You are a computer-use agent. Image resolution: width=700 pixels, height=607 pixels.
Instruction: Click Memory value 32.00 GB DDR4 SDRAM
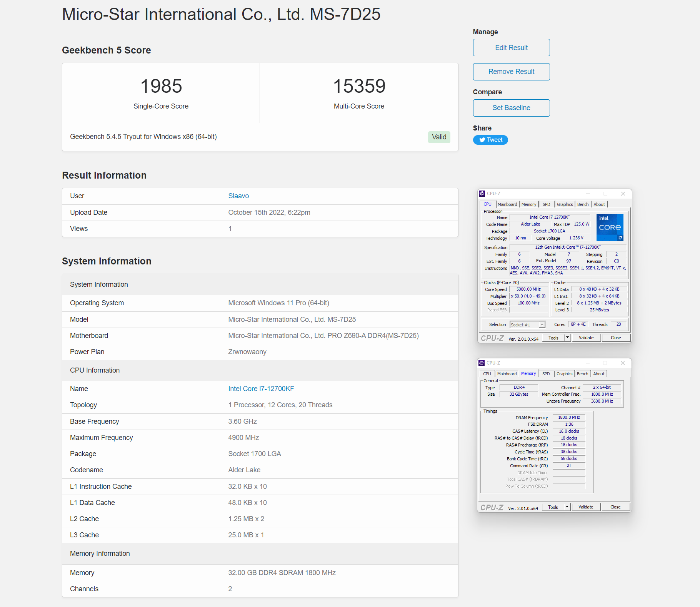(x=282, y=573)
